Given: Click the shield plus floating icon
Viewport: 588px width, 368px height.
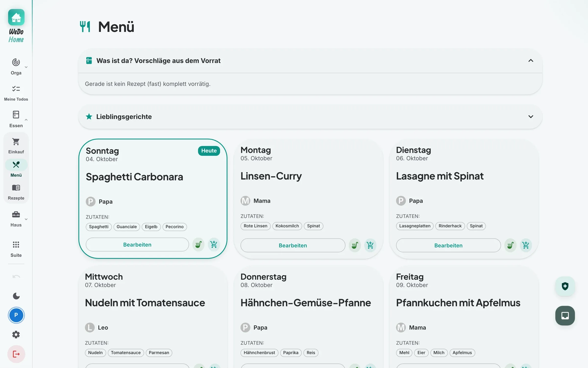Looking at the screenshot, I should coord(565,286).
